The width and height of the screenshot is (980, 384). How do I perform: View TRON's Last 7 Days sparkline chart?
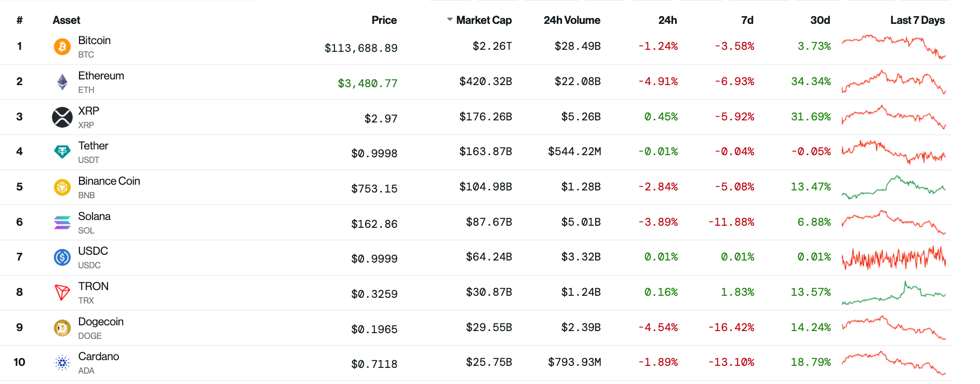(x=893, y=293)
